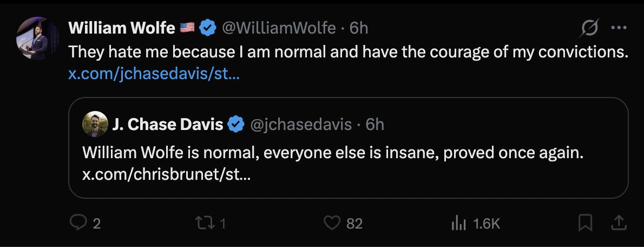The width and height of the screenshot is (644, 247).
Task: Open J. Chase Davis's small avatar
Action: [95, 124]
